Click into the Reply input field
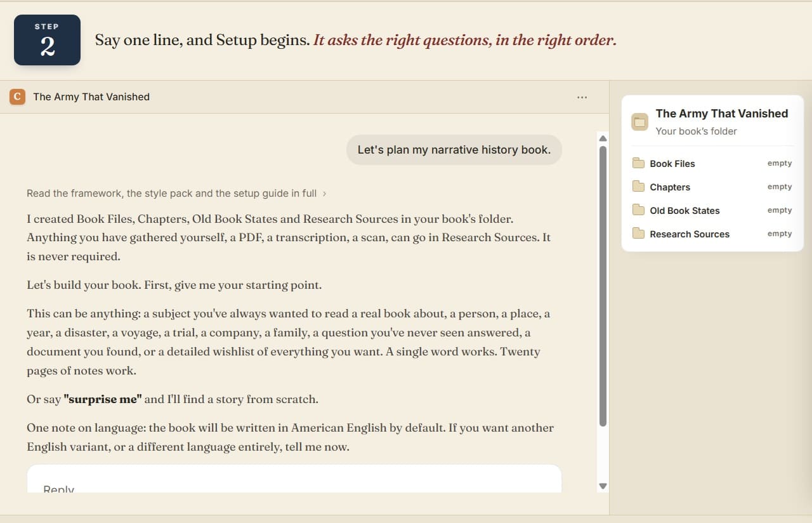Viewport: 812px width, 523px height. (x=294, y=479)
